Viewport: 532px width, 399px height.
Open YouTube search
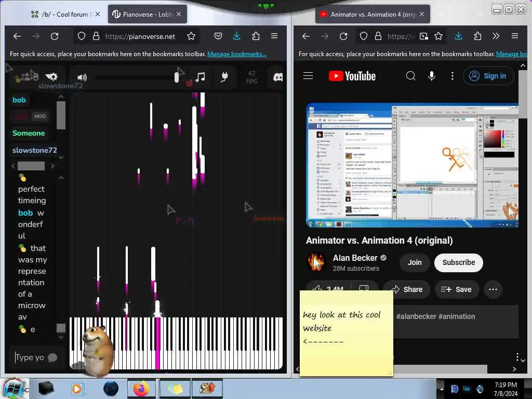click(x=410, y=76)
